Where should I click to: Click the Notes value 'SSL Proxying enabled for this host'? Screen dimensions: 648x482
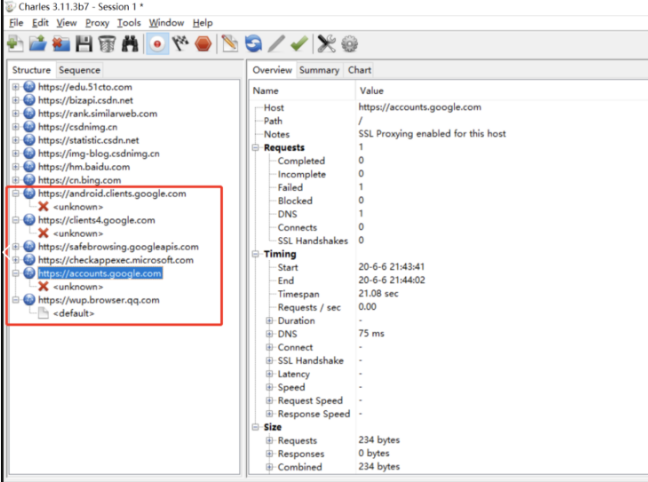[x=432, y=134]
